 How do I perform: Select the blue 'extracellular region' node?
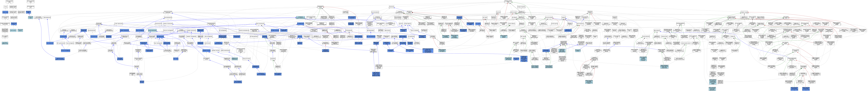point(28,12)
